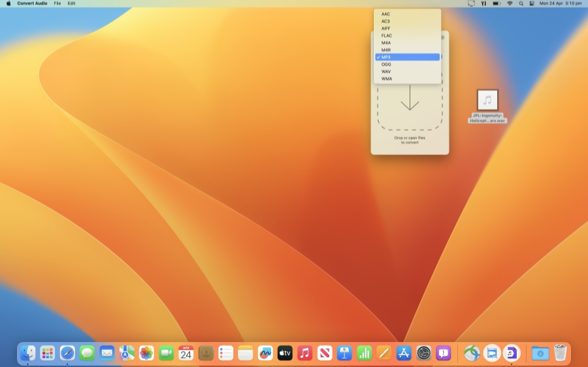Open the Trash in the Dock
Viewport: 588px width, 367px height.
560,353
